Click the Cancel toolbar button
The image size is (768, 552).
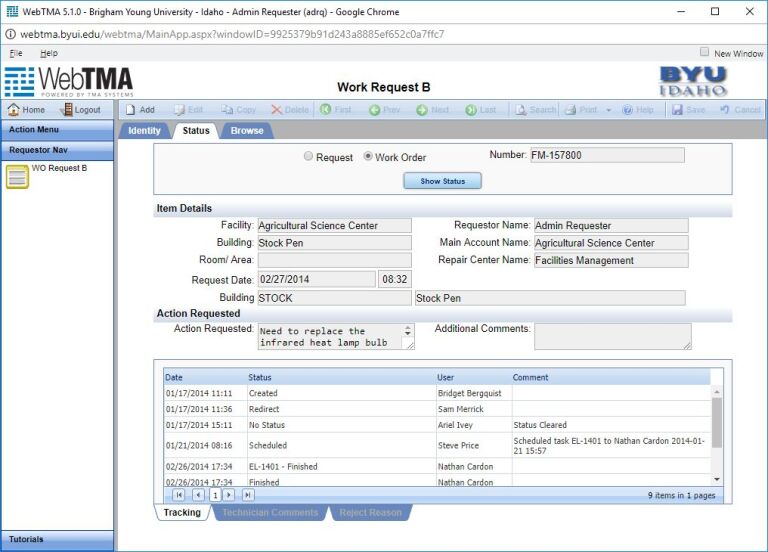coord(740,110)
